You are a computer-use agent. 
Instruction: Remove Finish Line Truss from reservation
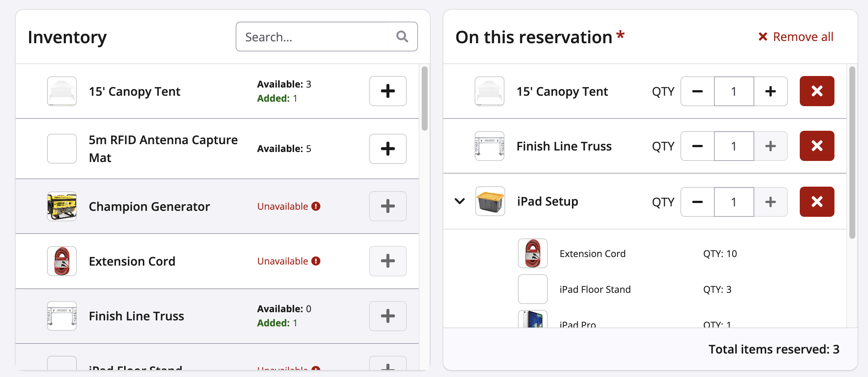[817, 146]
